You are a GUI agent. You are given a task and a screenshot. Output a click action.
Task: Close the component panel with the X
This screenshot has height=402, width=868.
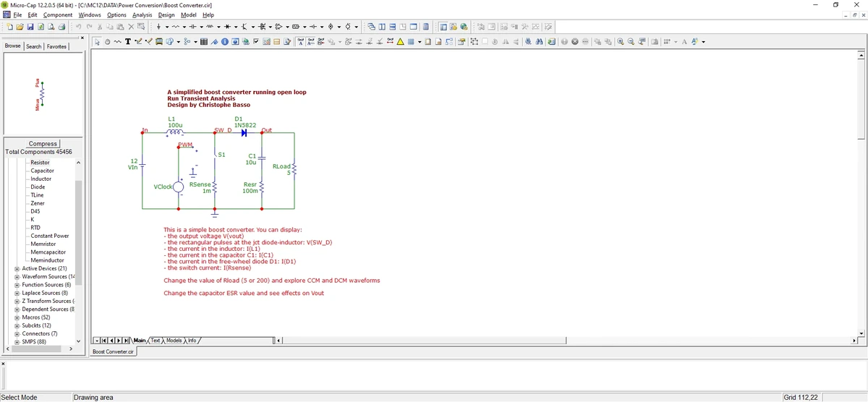click(82, 38)
